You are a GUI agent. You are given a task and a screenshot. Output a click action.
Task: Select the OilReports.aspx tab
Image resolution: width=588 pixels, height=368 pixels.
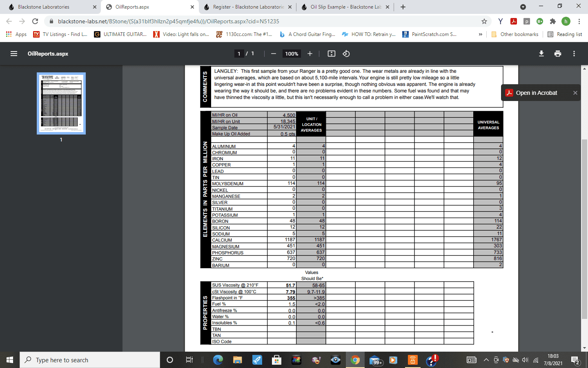click(x=150, y=7)
